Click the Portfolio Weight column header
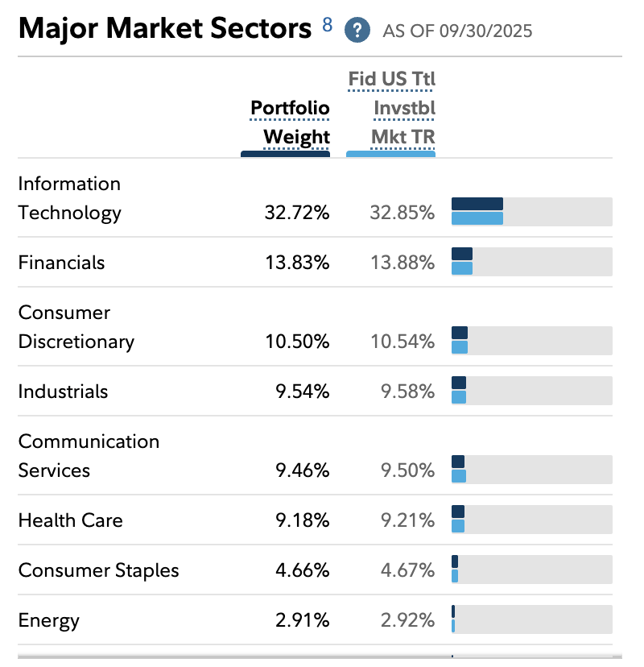 tap(290, 122)
